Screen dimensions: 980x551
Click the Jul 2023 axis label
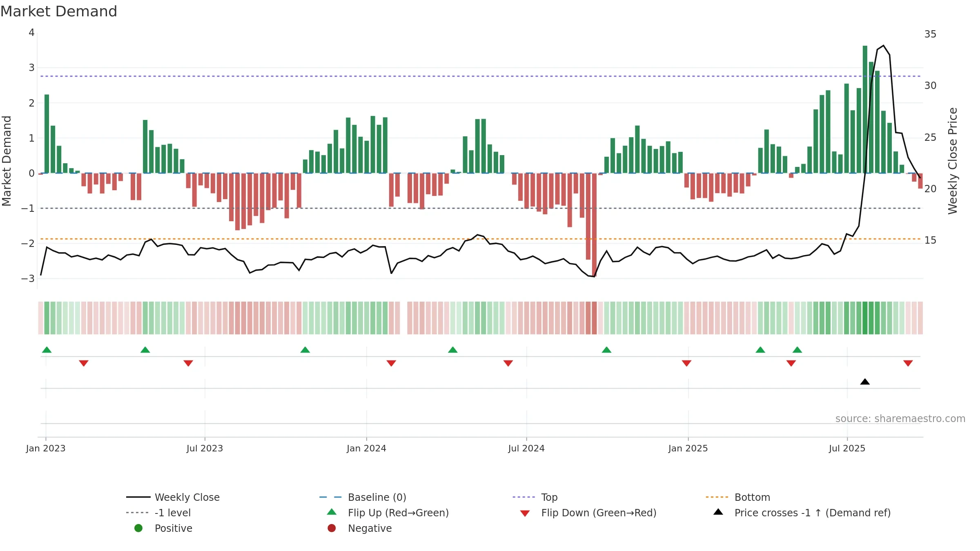pyautogui.click(x=205, y=449)
